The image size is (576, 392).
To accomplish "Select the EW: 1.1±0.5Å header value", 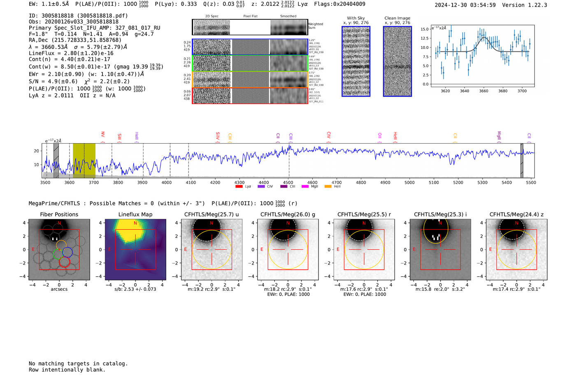I will [x=49, y=4].
